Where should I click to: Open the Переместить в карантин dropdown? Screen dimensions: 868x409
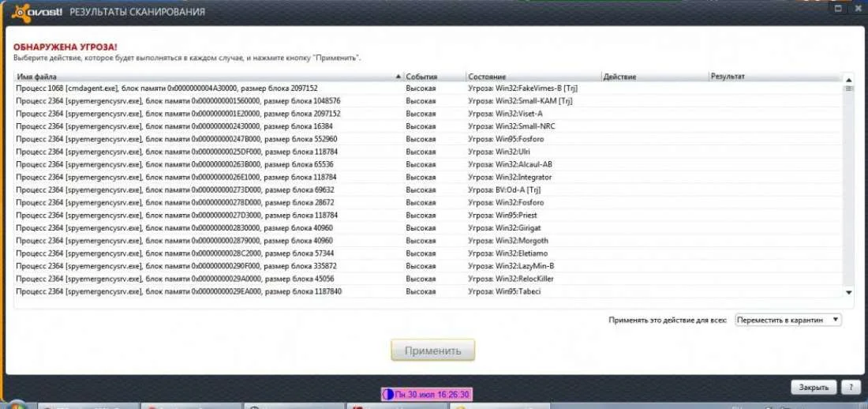pos(788,320)
